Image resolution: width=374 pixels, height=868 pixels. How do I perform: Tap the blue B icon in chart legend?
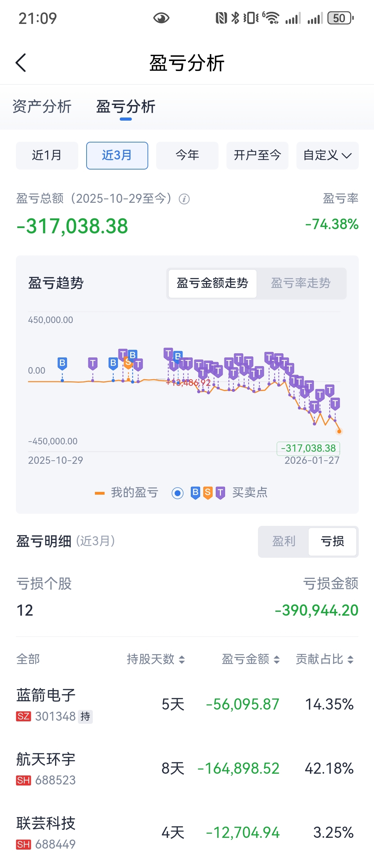click(x=195, y=493)
